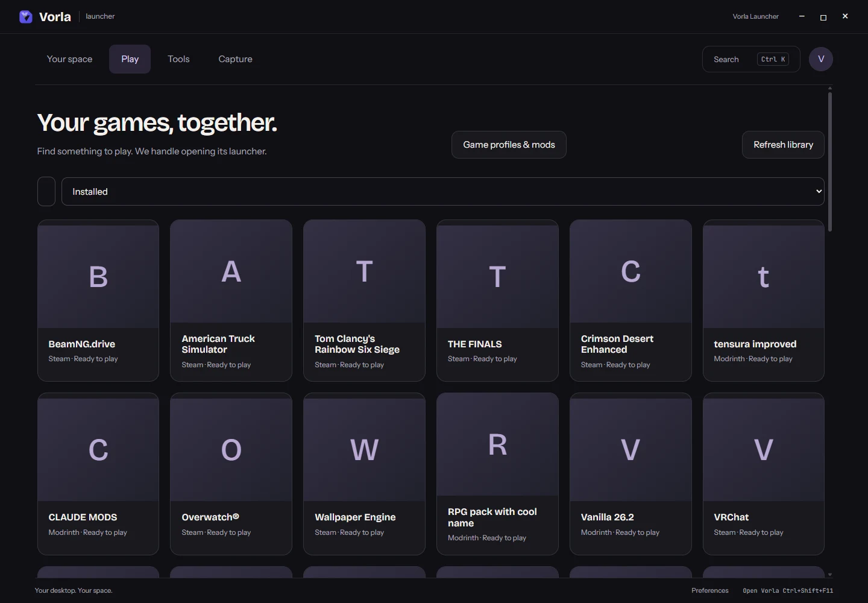Viewport: 868px width, 603px height.
Task: Select the Play tab
Action: tap(130, 59)
